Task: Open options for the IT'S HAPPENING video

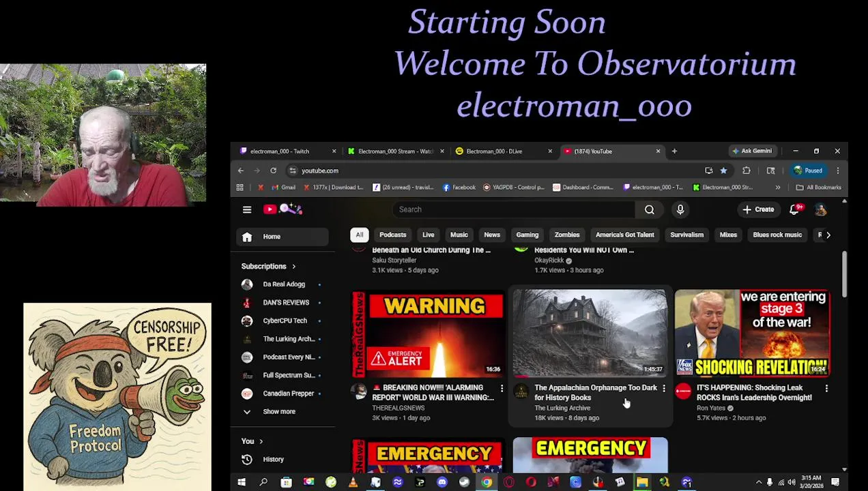Action: point(826,389)
